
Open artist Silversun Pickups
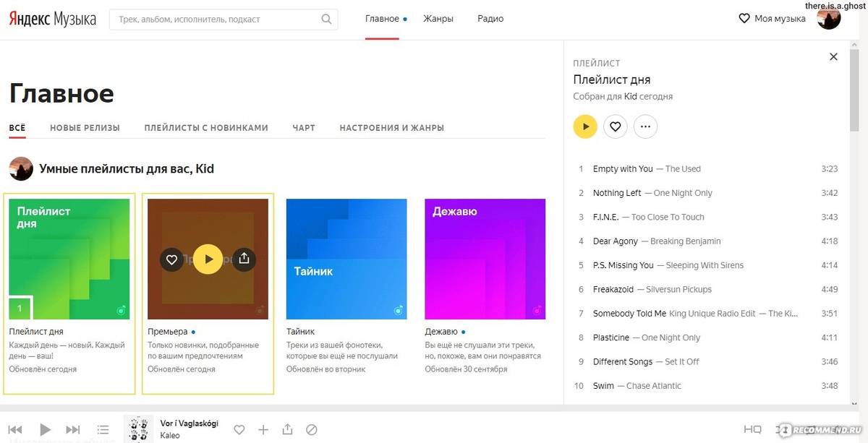(678, 289)
